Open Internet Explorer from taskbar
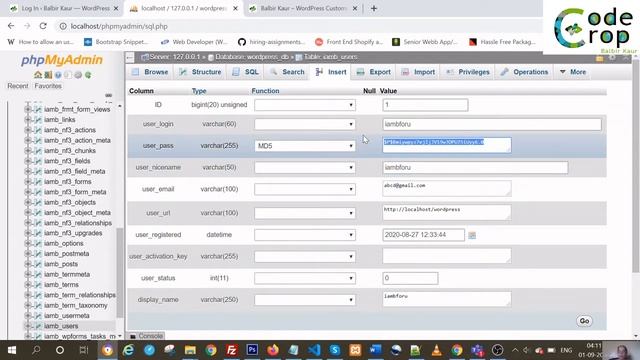 (x=128, y=350)
